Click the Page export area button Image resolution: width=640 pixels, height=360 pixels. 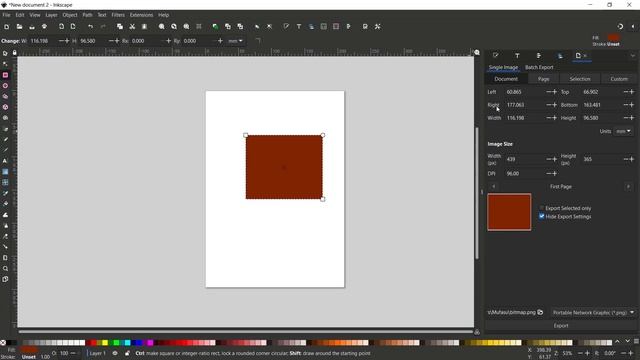[x=543, y=79]
